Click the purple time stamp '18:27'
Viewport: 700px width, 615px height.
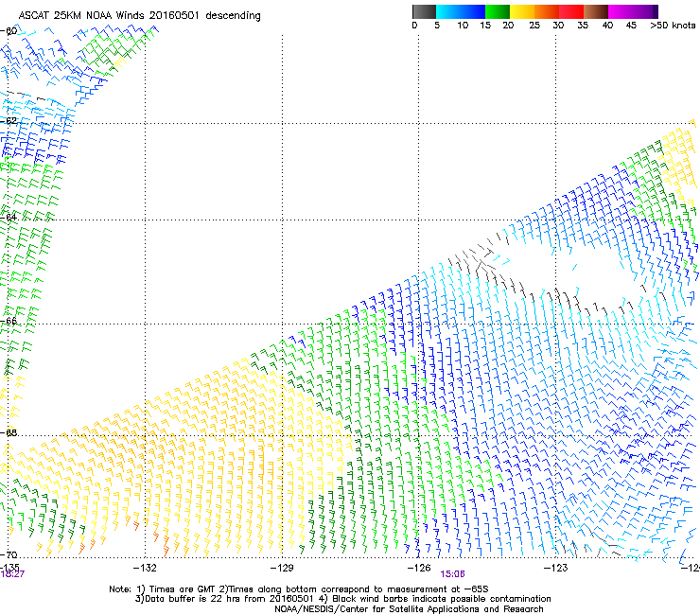click(x=12, y=574)
